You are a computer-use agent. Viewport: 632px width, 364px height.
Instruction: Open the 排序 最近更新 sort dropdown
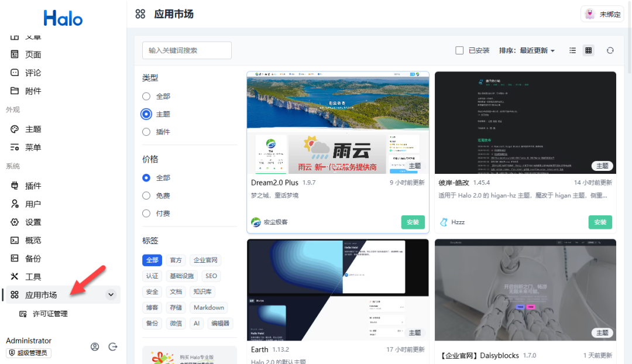[x=527, y=50]
